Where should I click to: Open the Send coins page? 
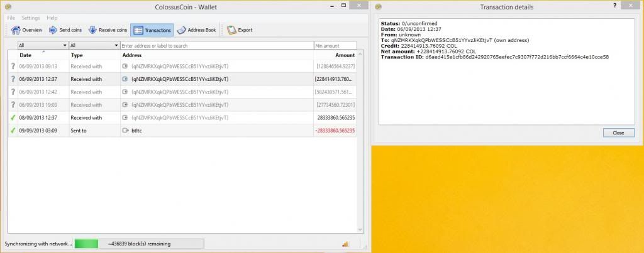(65, 30)
